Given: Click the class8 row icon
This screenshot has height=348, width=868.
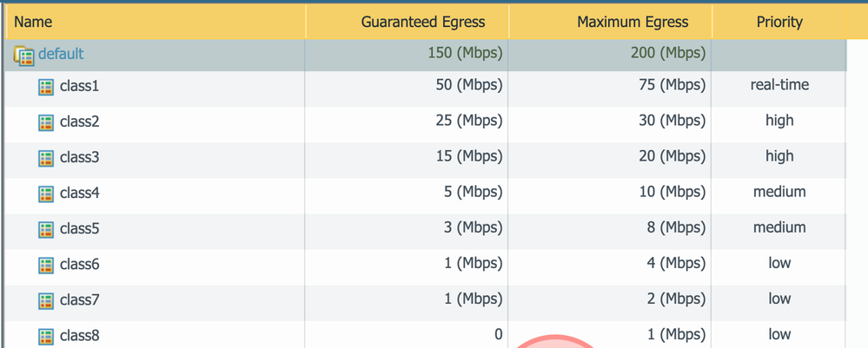Looking at the screenshot, I should (x=46, y=335).
